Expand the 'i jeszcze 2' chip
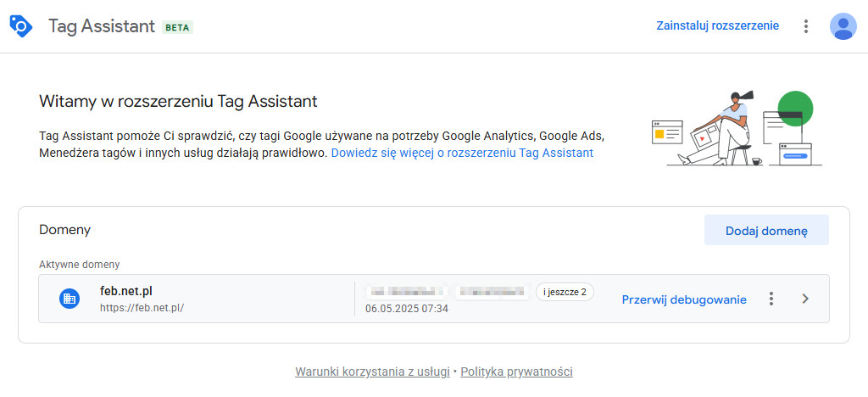 [565, 292]
